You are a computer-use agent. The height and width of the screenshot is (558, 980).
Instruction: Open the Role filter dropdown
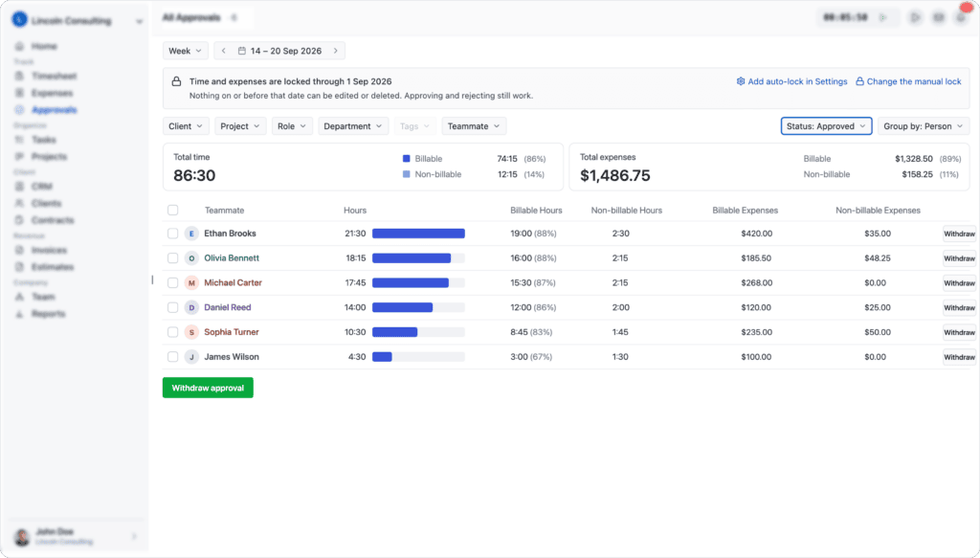[x=292, y=126]
